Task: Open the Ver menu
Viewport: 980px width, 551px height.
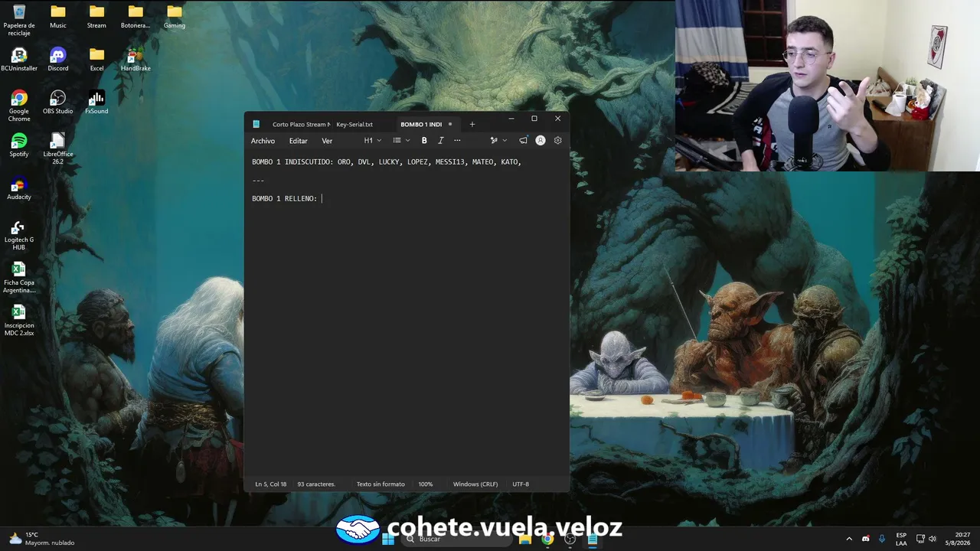Action: point(327,141)
